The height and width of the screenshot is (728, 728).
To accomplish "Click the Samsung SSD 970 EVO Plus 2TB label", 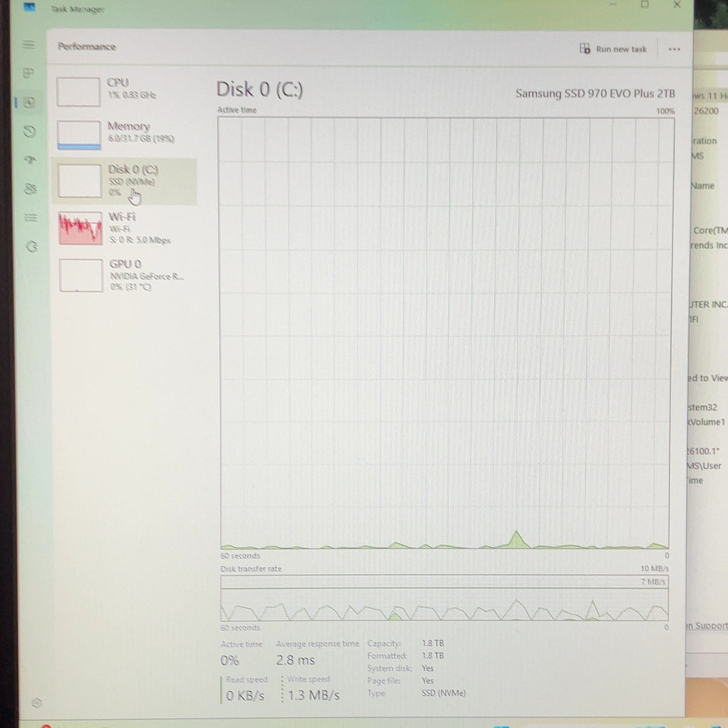I will (x=595, y=93).
